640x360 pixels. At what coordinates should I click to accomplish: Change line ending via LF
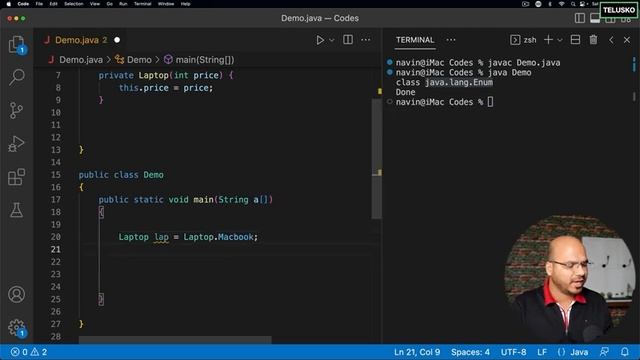tap(542, 352)
